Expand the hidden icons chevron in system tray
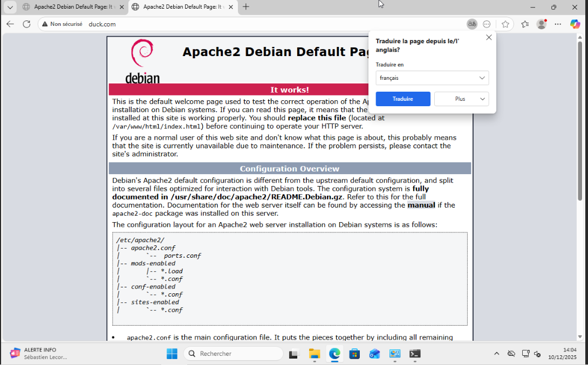The image size is (588, 365). [x=496, y=353]
